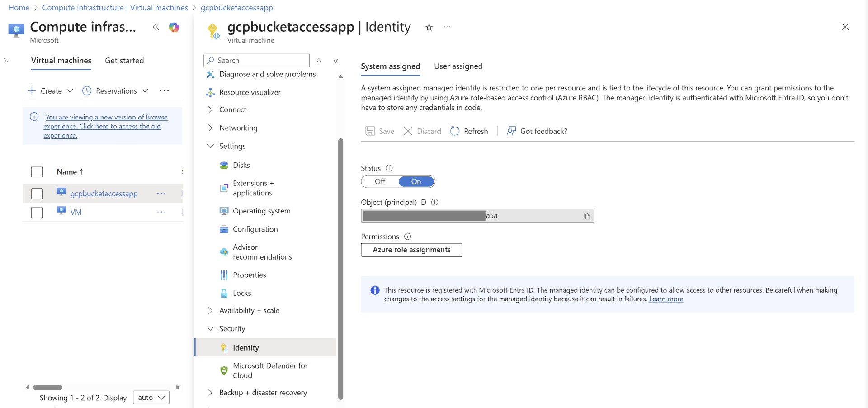Copy the Object principal ID
Screen dimensions: 868x408
pyautogui.click(x=586, y=216)
